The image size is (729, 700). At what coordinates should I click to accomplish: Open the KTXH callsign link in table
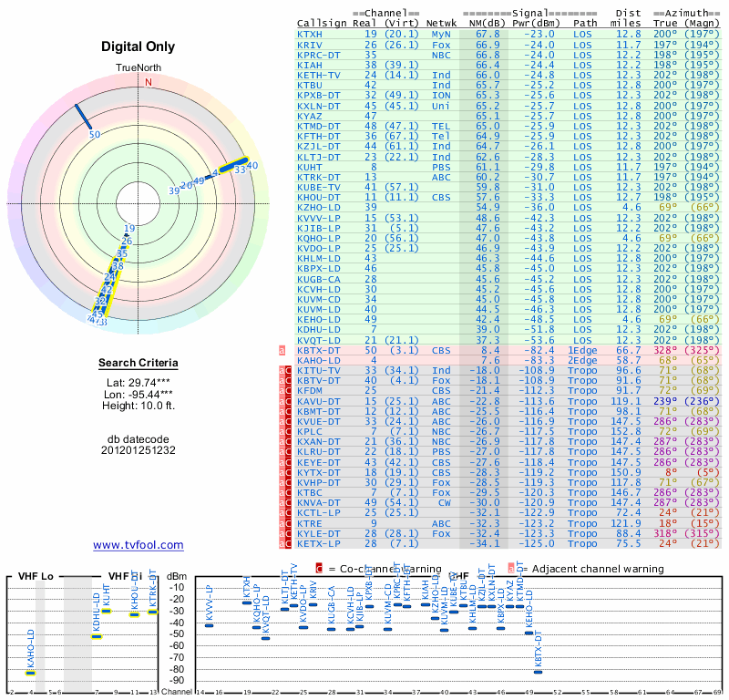[x=310, y=34]
